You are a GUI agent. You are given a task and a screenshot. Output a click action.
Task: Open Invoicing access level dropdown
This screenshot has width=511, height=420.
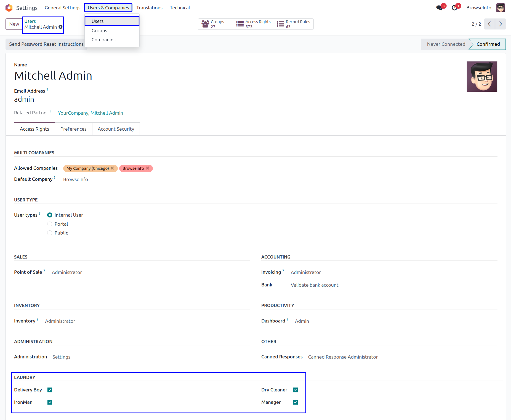(x=306, y=272)
